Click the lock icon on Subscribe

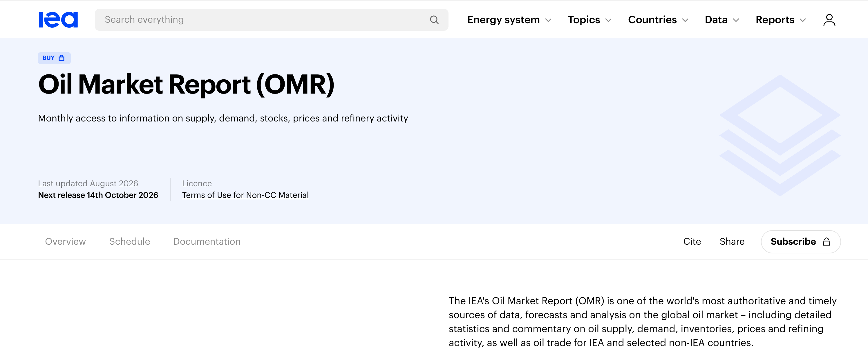[827, 241]
